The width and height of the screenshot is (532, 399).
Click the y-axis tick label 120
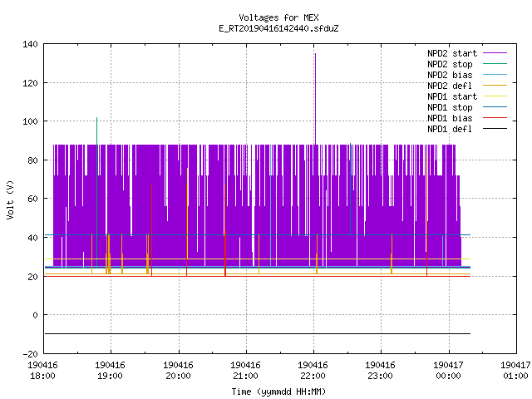pos(30,83)
